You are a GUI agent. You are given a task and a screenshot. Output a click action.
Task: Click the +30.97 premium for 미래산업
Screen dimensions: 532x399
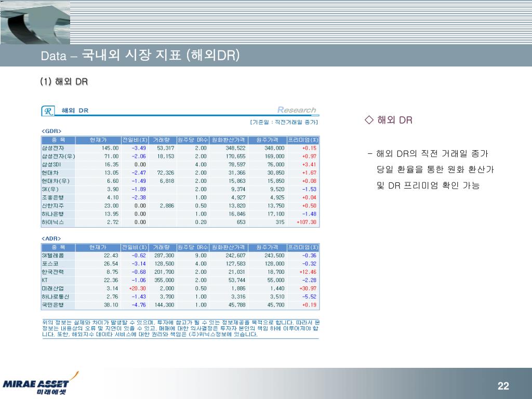pos(308,288)
